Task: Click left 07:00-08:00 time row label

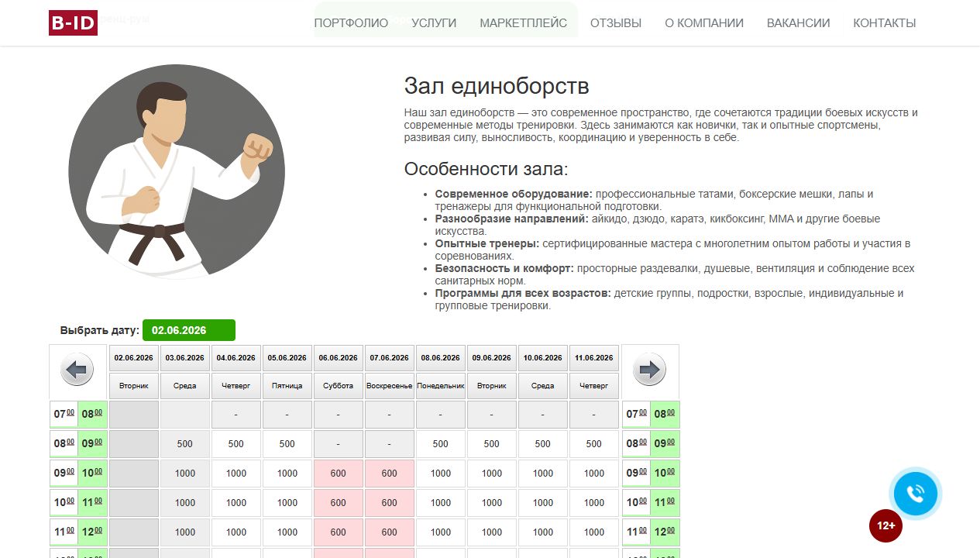Action: (79, 415)
